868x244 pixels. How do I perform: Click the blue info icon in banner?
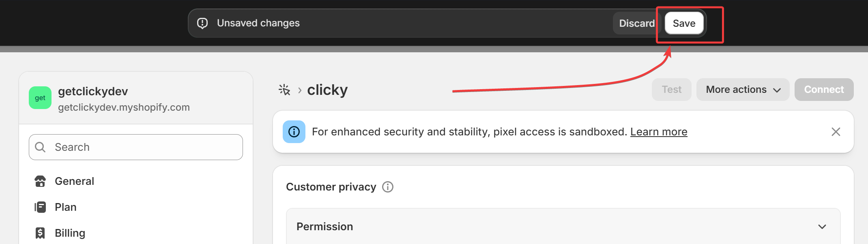point(294,132)
